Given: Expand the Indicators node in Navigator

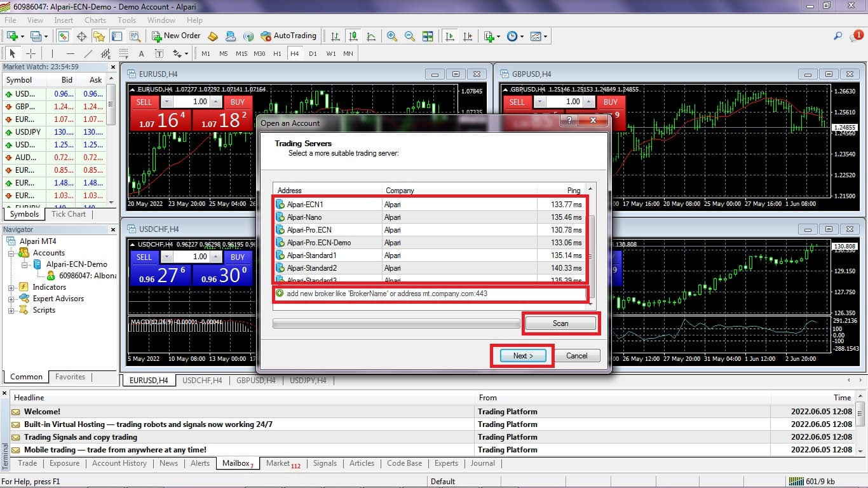Looking at the screenshot, I should [11, 287].
